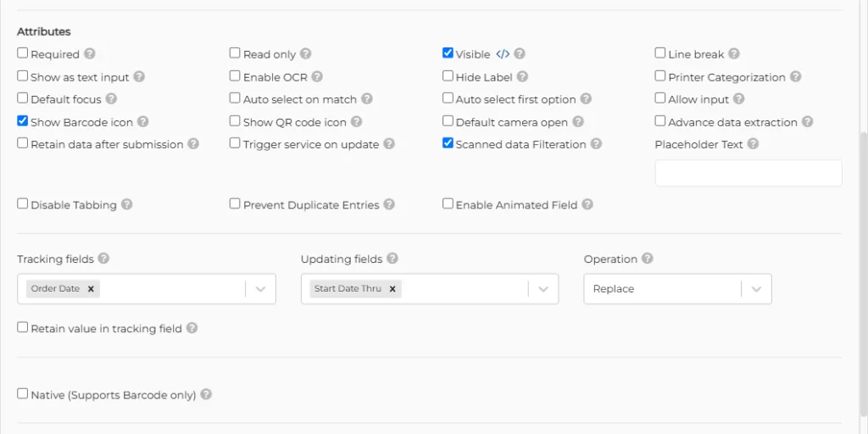Enable Native (Supports Barcode only) checkbox
The image size is (868, 434).
coord(22,393)
